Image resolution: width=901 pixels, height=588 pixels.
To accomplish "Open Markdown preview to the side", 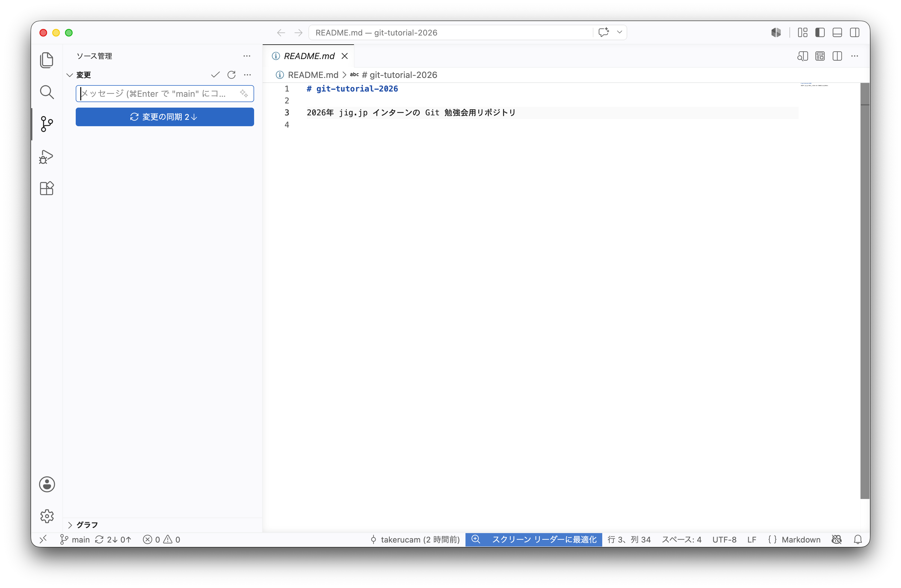I will (x=803, y=56).
